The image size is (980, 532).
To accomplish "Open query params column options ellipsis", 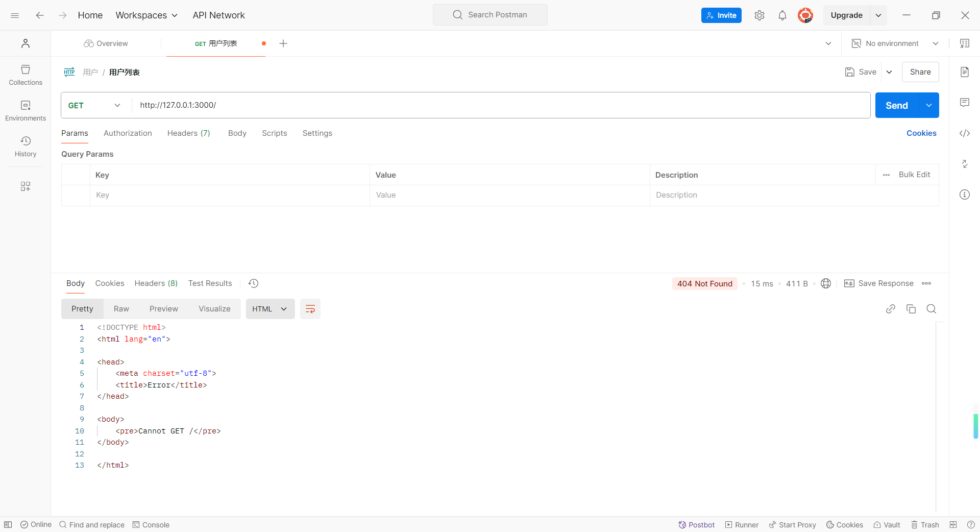I will [887, 175].
